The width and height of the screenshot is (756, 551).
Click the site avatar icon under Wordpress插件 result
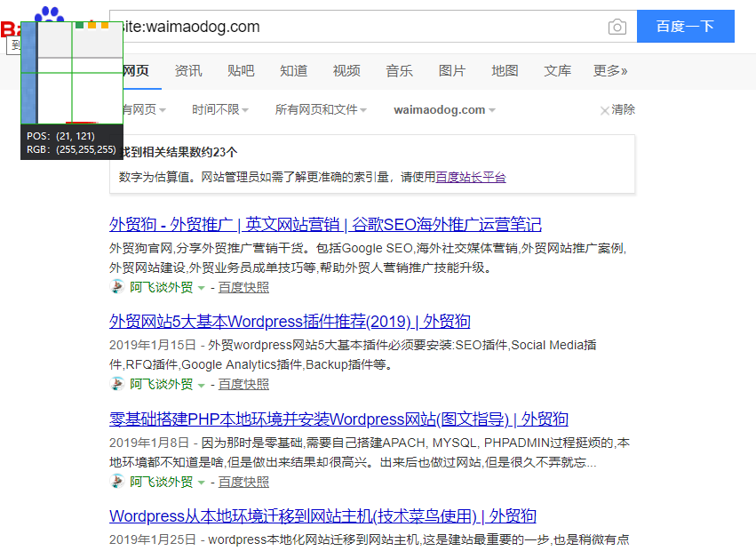pyautogui.click(x=116, y=384)
